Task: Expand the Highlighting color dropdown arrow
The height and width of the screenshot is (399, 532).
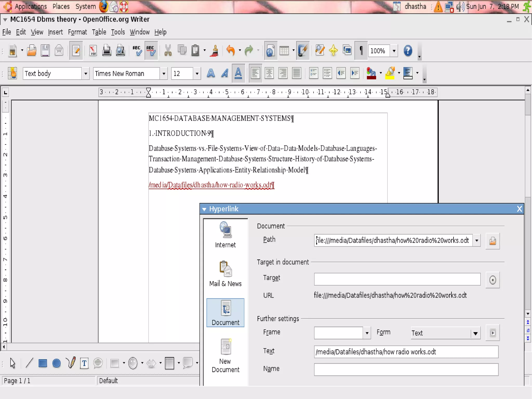Action: coord(399,73)
